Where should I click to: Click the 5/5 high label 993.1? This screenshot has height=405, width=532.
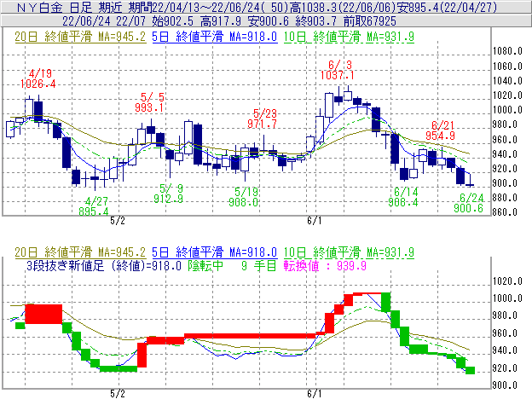click(x=149, y=107)
